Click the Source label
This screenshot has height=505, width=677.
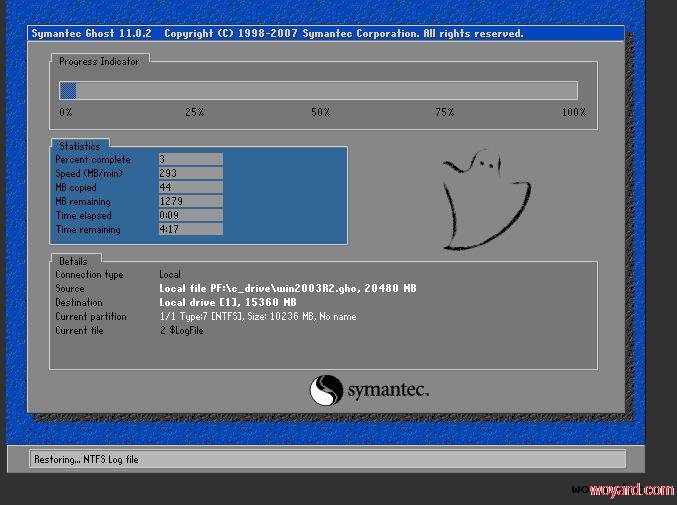tap(70, 288)
